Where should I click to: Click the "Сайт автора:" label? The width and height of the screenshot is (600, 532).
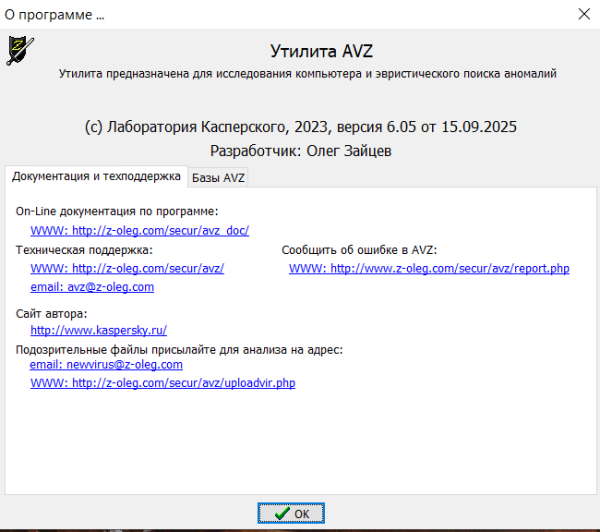pos(51,314)
